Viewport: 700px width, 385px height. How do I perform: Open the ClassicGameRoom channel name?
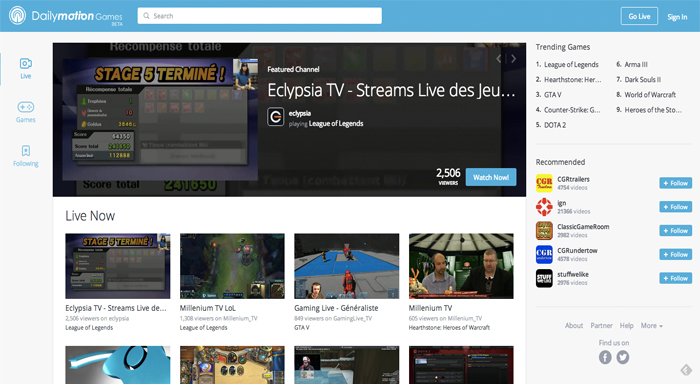583,227
